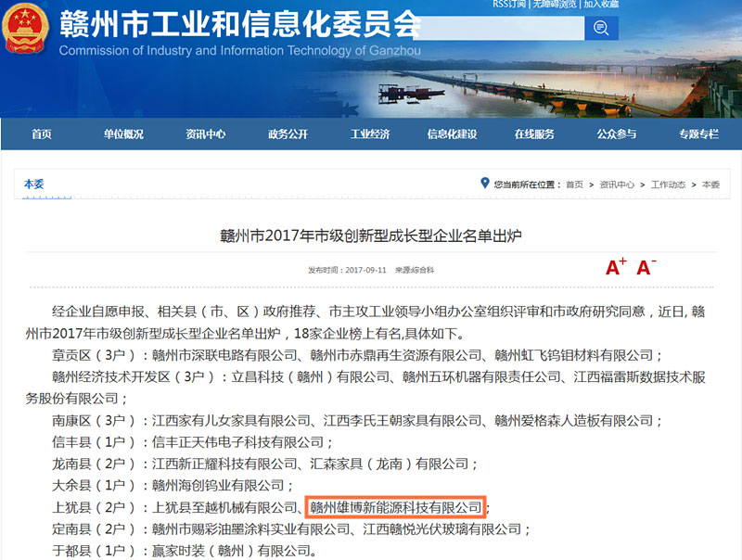
Task: Open the 在线服务 navigation item
Action: tap(534, 134)
